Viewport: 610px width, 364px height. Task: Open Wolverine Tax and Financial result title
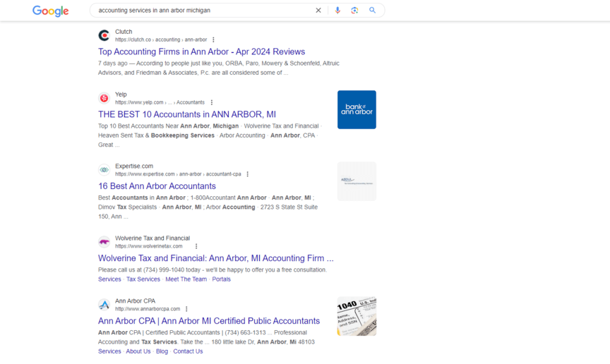coord(216,258)
